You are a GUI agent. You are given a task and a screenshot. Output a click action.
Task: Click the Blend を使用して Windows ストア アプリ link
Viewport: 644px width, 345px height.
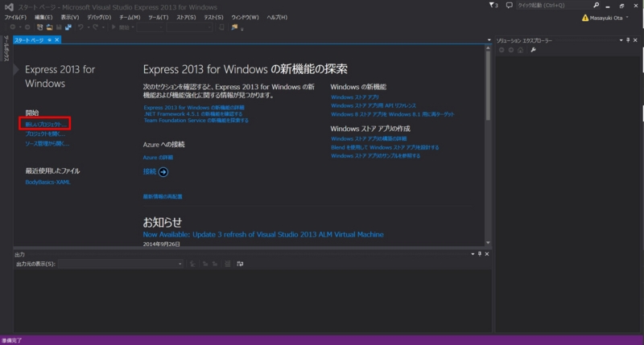385,147
